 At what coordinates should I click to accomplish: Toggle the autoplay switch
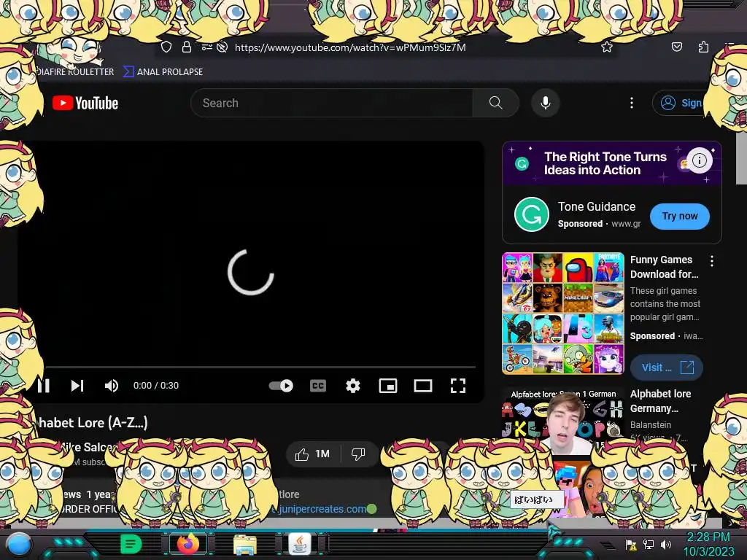pyautogui.click(x=281, y=385)
